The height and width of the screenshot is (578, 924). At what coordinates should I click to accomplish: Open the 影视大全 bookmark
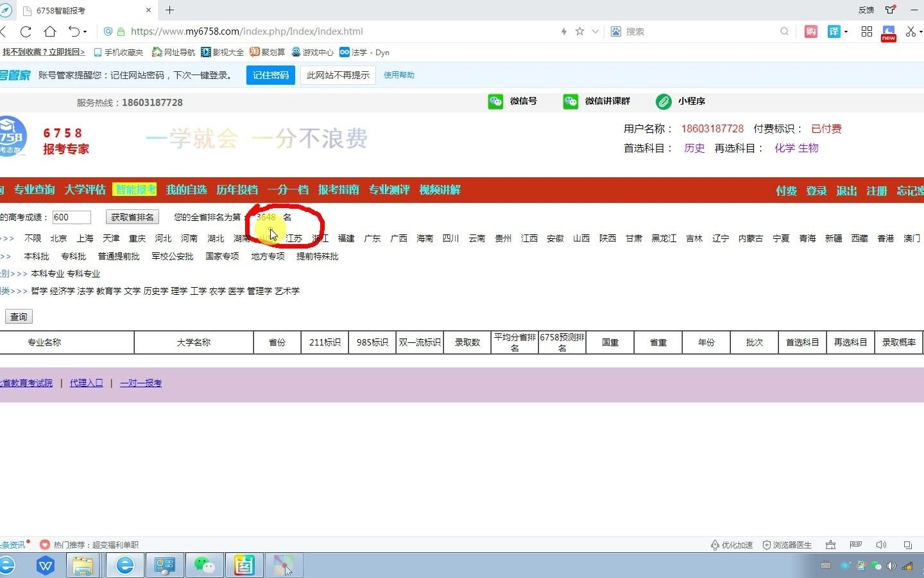[x=222, y=53]
